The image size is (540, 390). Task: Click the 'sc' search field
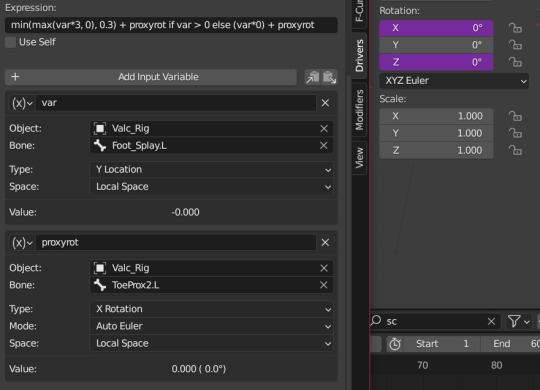pyautogui.click(x=434, y=321)
